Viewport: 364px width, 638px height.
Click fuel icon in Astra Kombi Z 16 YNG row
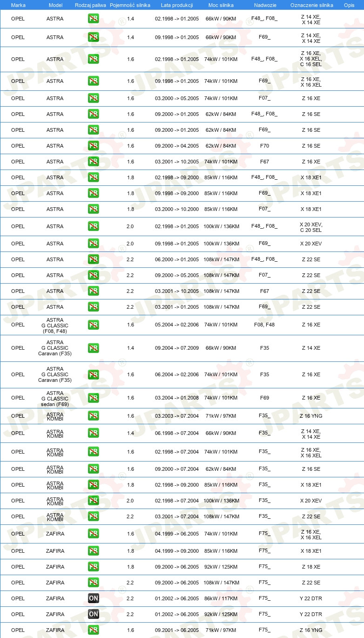coord(93,416)
